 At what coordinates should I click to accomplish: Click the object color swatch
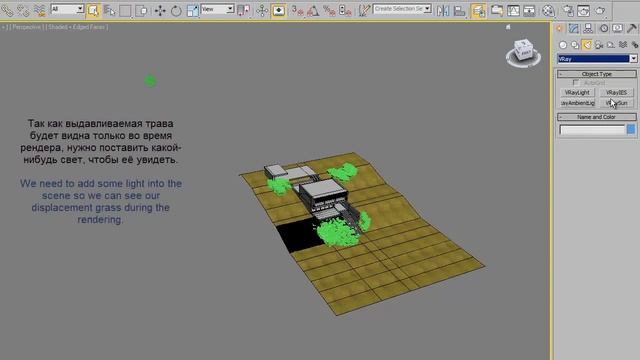(631, 130)
